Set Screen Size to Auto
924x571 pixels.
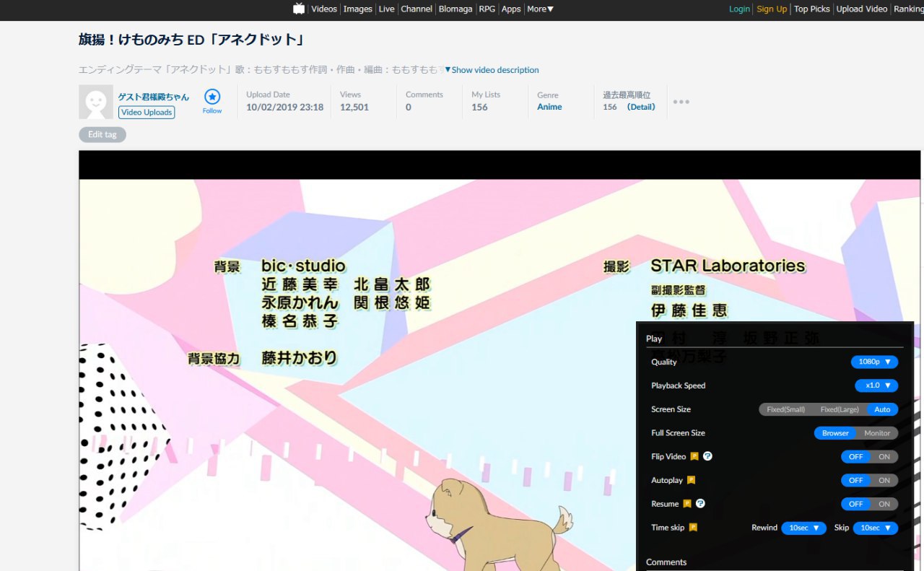[882, 409]
